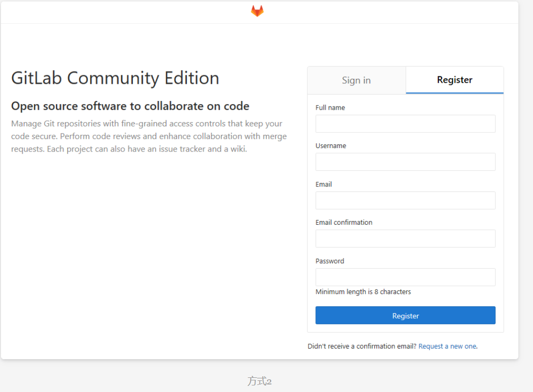Click the Username input field

pyautogui.click(x=405, y=162)
